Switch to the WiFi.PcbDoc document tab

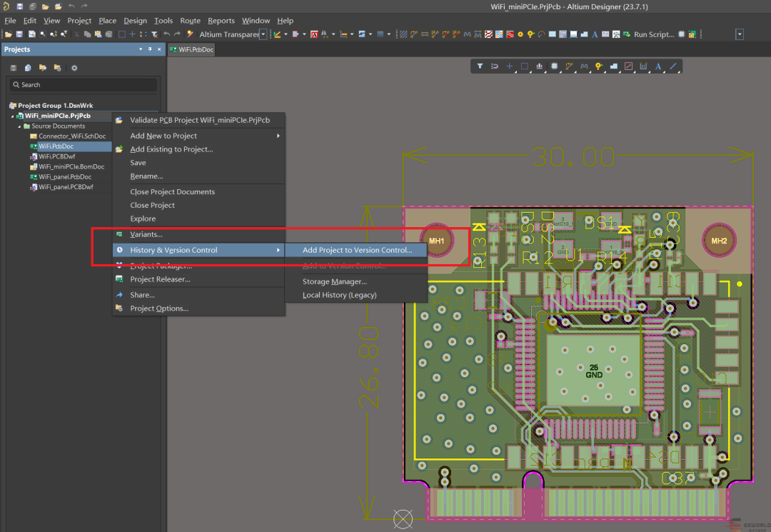(191, 50)
